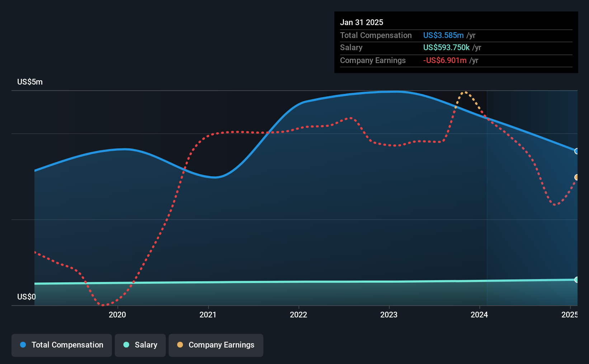Screen dimensions: 589x364
Task: Click the US$3.585m total compensation value
Action: coord(443,35)
